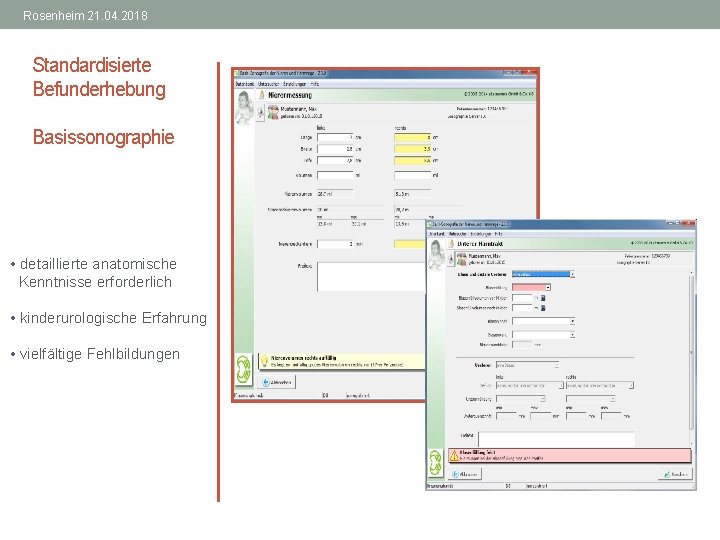Click the left kidney Länge field
720x540 pixels.
pyautogui.click(x=335, y=137)
